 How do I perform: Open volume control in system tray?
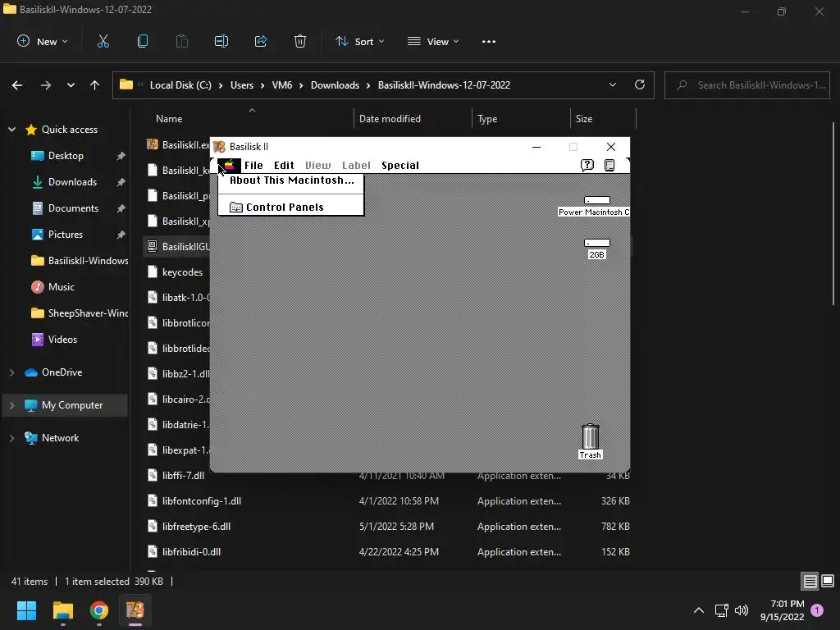pos(742,610)
